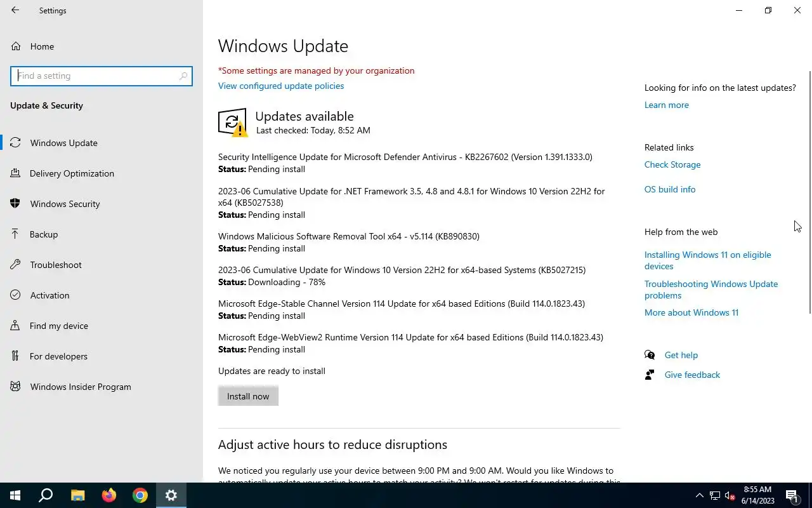
Task: Click the Settings gear taskbar icon
Action: [171, 495]
